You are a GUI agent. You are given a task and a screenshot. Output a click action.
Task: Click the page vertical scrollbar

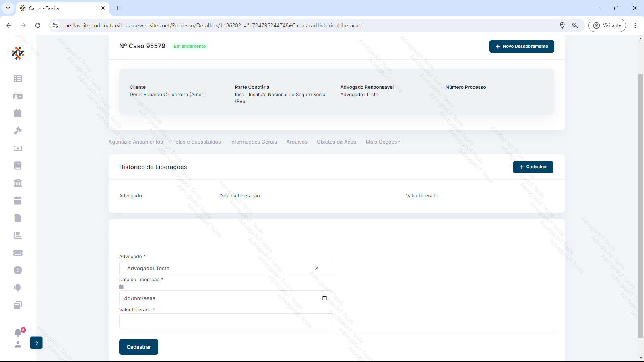coord(640,201)
